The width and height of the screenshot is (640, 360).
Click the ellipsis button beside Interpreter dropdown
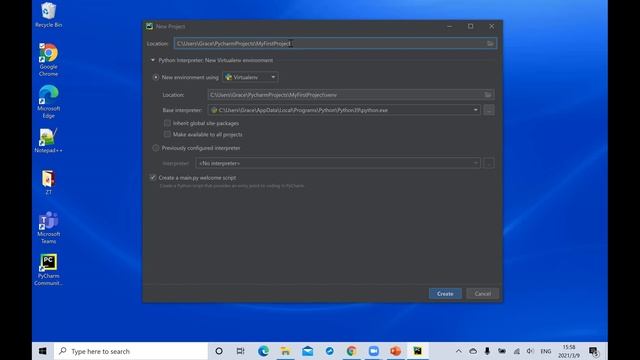tap(489, 163)
